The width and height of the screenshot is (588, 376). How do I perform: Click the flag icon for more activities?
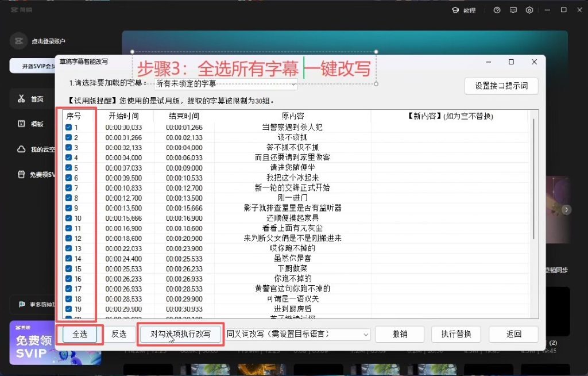click(x=22, y=304)
